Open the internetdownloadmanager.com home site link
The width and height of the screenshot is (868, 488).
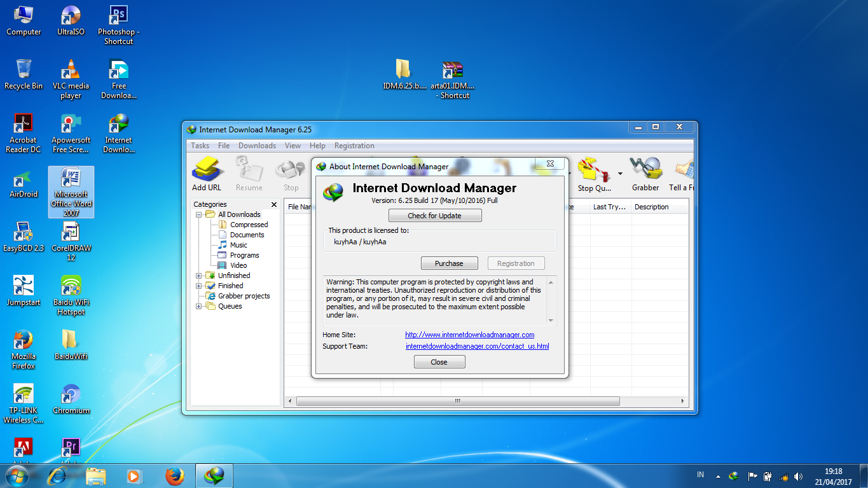[x=470, y=335]
